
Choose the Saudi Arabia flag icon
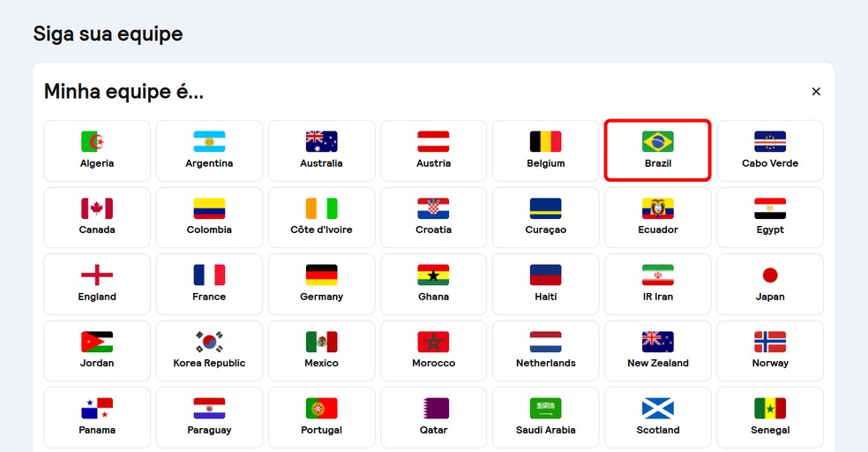click(546, 409)
